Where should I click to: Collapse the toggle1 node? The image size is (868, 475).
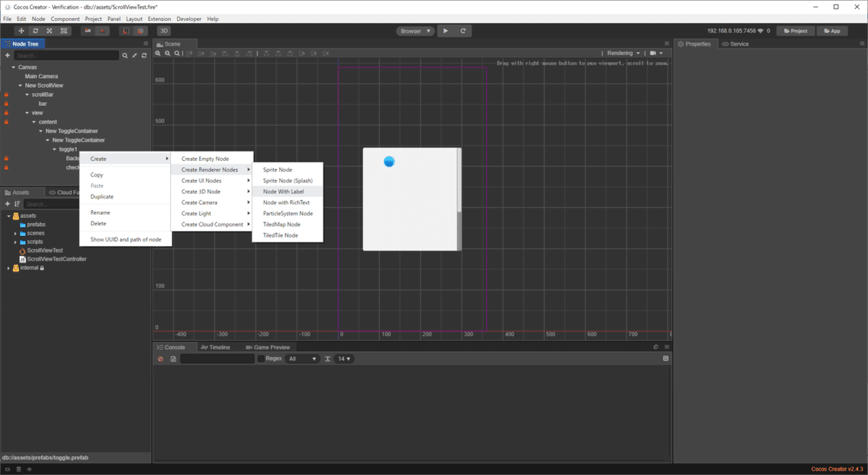click(x=54, y=149)
